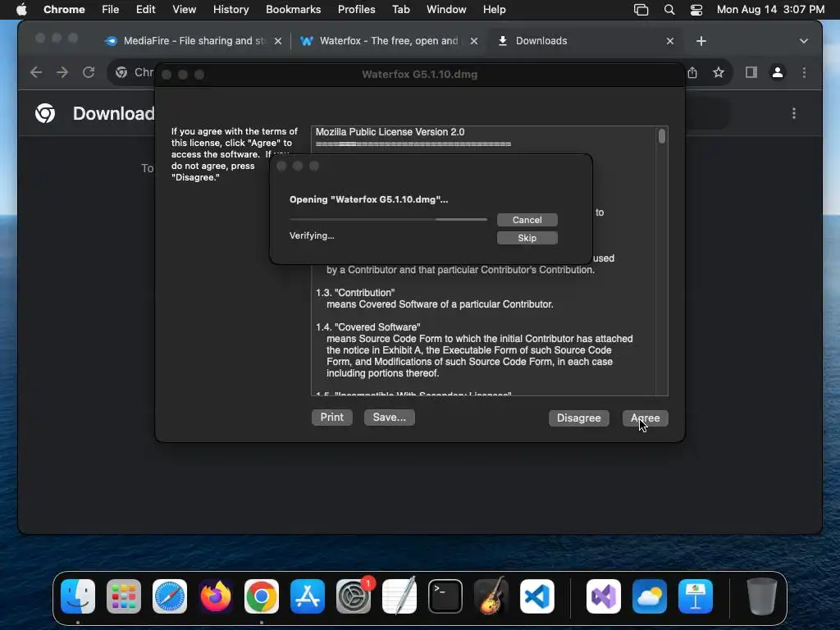The height and width of the screenshot is (630, 840).
Task: Open the Apple menu
Action: [21, 10]
